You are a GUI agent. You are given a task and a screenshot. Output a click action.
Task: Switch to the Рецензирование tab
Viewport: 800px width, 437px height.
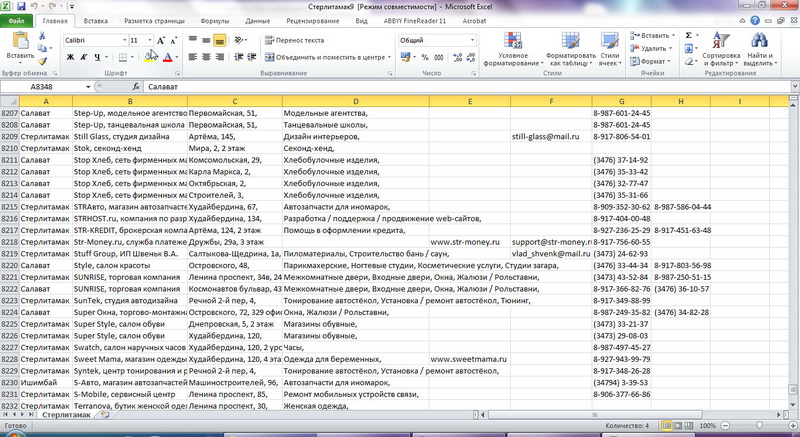coord(313,21)
